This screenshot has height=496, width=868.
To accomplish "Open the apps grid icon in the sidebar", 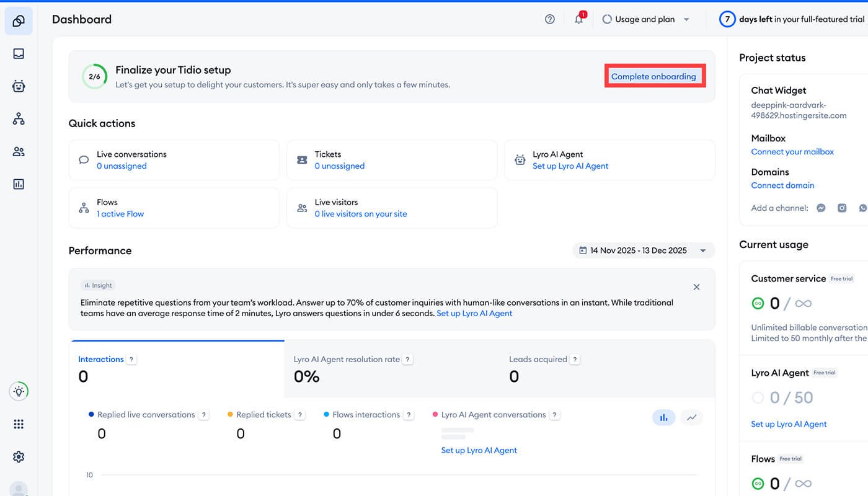I will click(x=19, y=424).
